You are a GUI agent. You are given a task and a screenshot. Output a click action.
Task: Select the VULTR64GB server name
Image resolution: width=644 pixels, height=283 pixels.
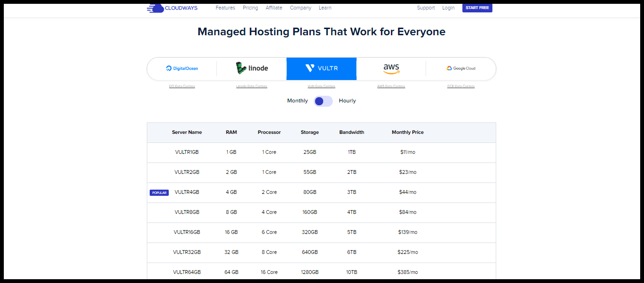(187, 273)
